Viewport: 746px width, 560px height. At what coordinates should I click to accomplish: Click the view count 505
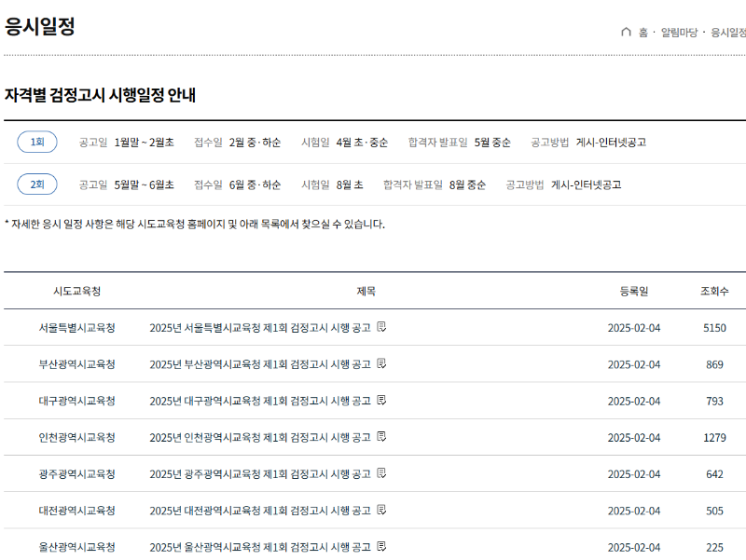(x=714, y=511)
